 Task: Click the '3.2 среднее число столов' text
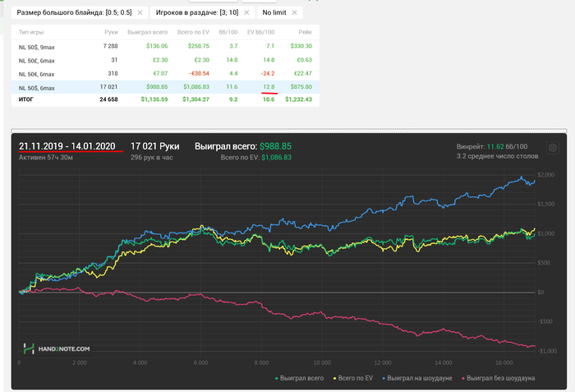[497, 156]
